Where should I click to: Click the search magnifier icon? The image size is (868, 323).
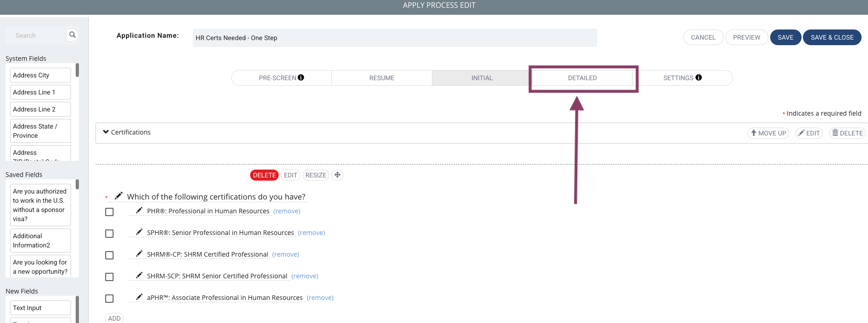[x=72, y=35]
